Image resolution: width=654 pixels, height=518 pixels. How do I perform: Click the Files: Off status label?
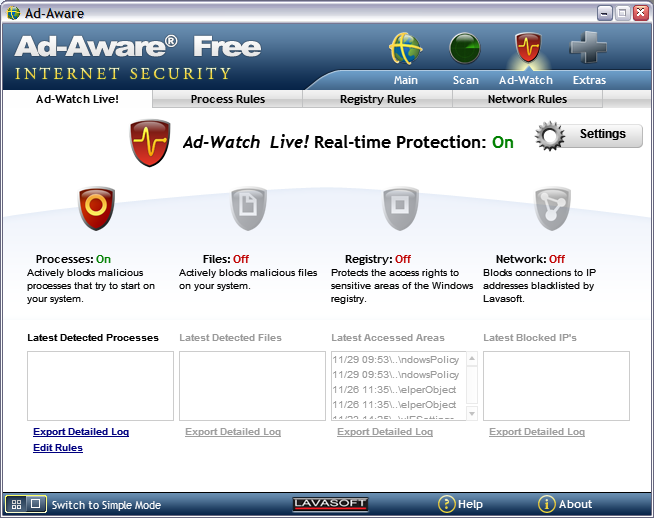[226, 259]
